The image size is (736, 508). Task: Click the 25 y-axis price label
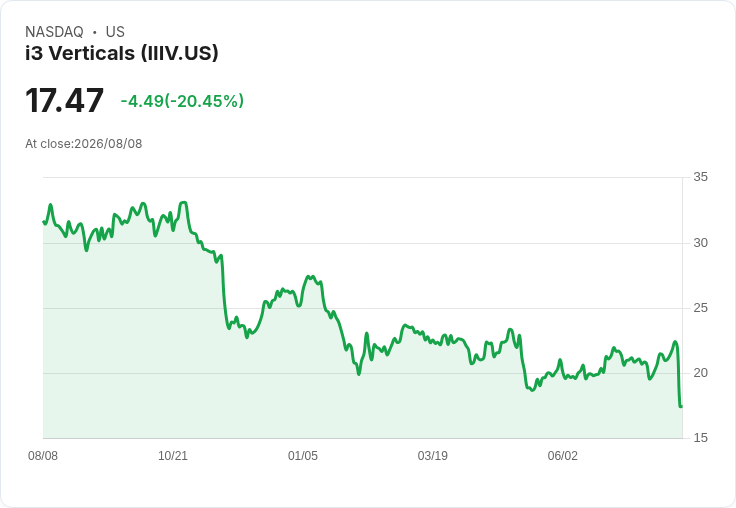pyautogui.click(x=700, y=308)
